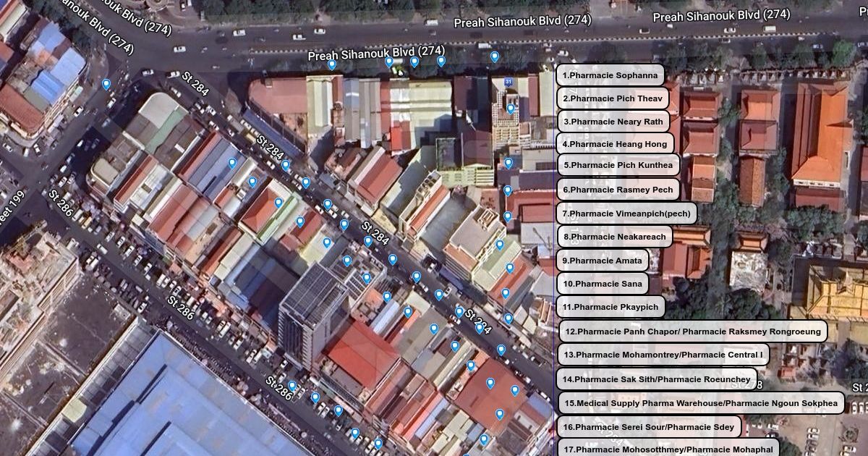Click "13.Pharmacie Mohamontrey/Pharmacie Central I" label

(x=663, y=355)
